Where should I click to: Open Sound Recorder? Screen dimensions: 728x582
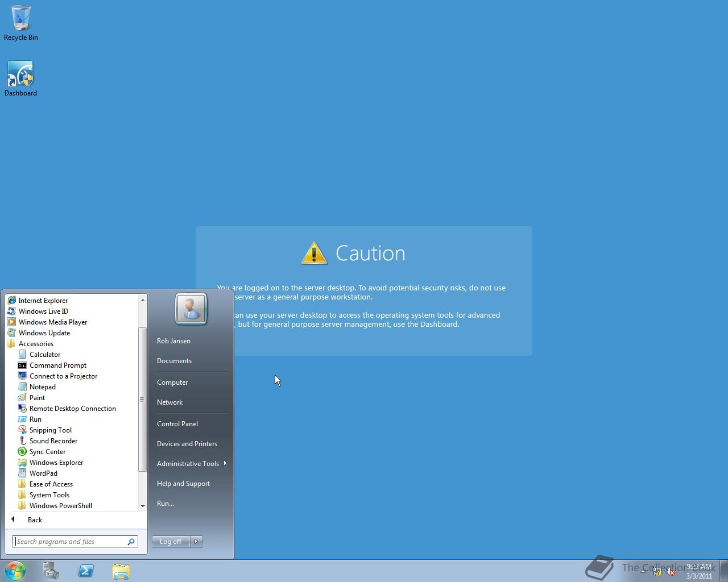click(48, 440)
